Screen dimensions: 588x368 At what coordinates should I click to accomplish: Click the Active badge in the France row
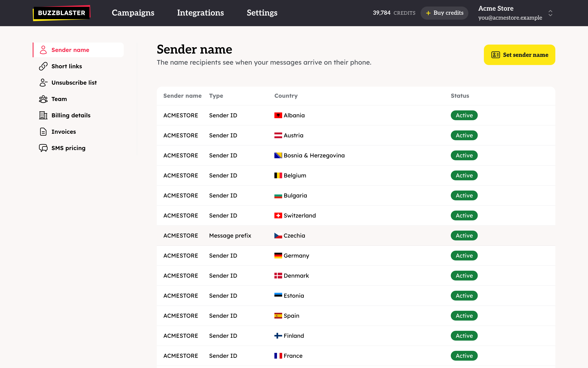(464, 356)
